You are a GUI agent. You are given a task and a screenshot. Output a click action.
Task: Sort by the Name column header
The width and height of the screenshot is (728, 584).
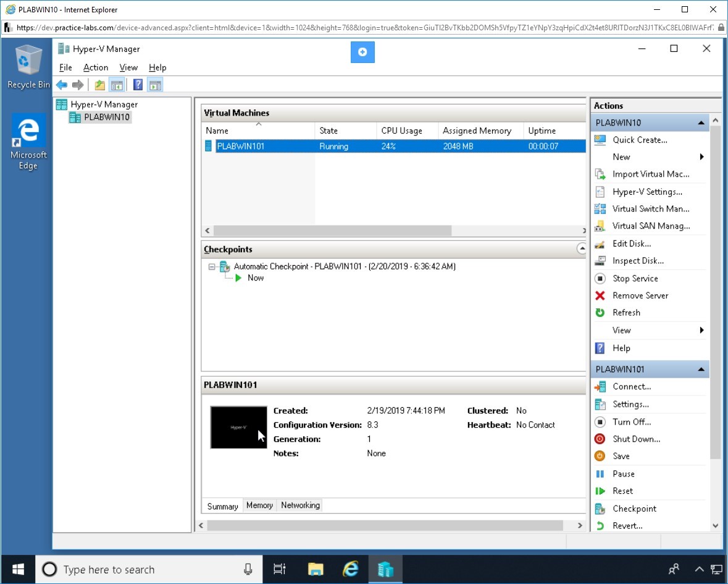click(x=258, y=130)
